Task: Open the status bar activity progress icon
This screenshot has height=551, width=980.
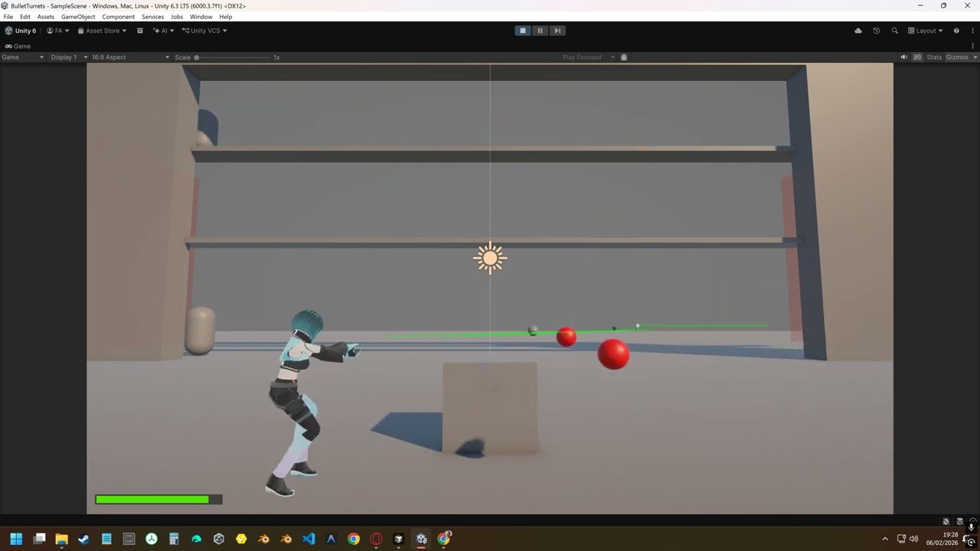Action: 972,521
